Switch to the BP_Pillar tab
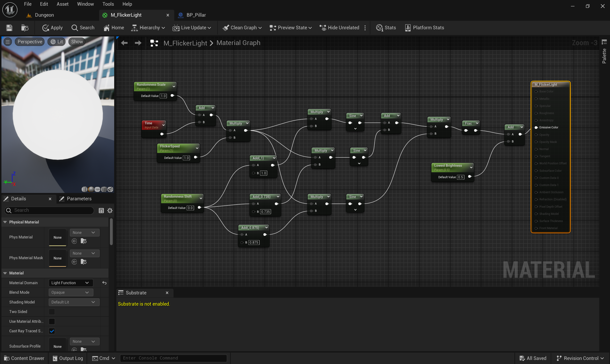610x364 pixels. tap(196, 15)
